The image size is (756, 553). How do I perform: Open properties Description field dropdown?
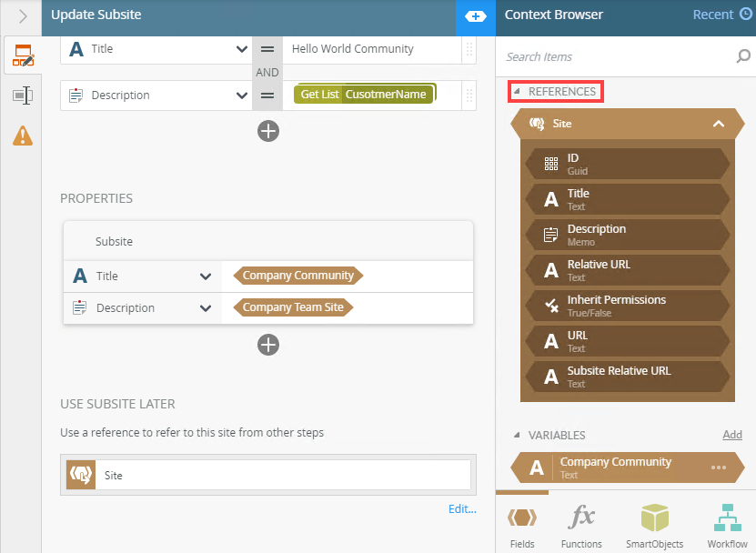(206, 308)
